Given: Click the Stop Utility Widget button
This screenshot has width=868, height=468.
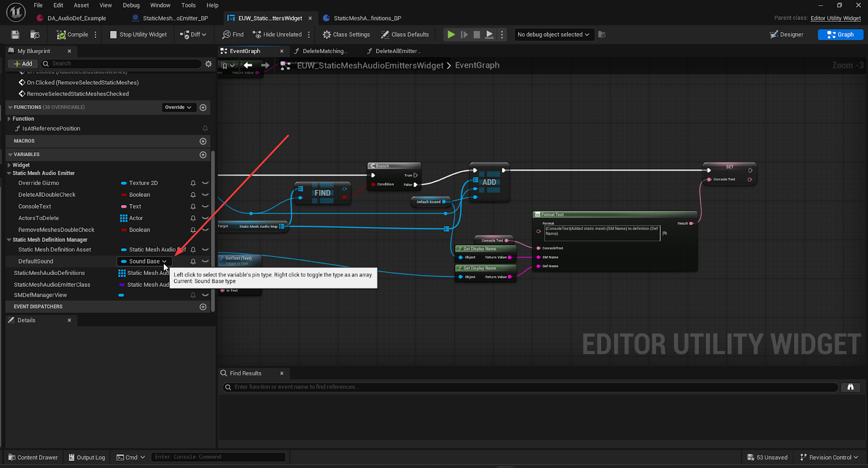Looking at the screenshot, I should coord(138,34).
